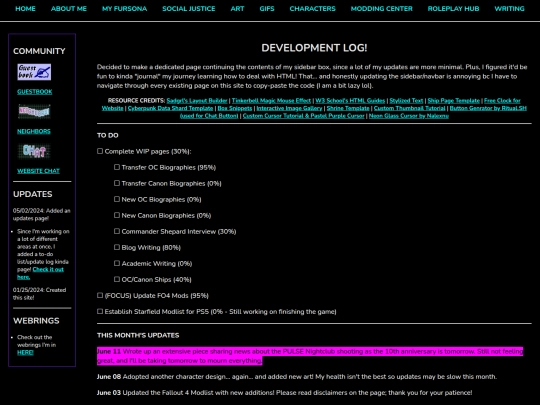Open Cyberpunk Data Shard Template link

[x=170, y=108]
